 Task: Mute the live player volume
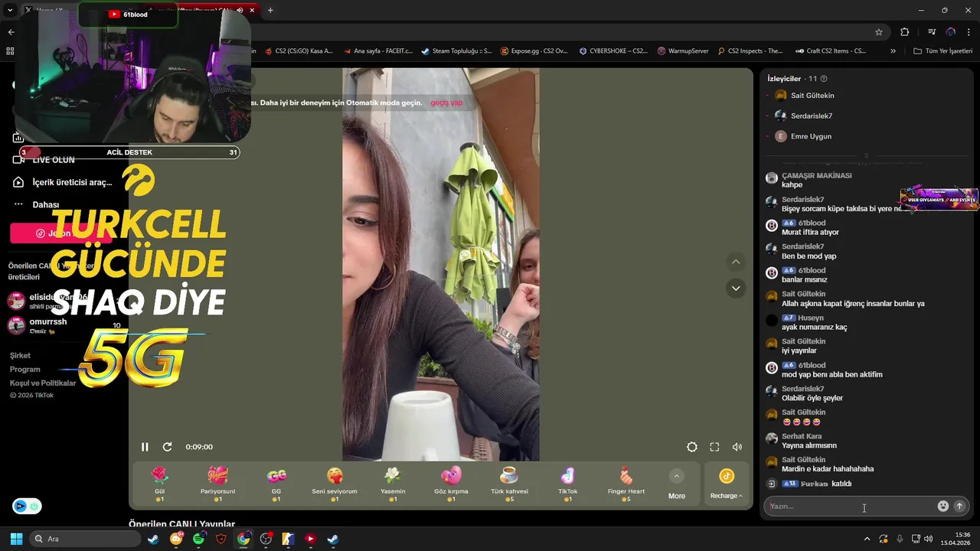[737, 447]
